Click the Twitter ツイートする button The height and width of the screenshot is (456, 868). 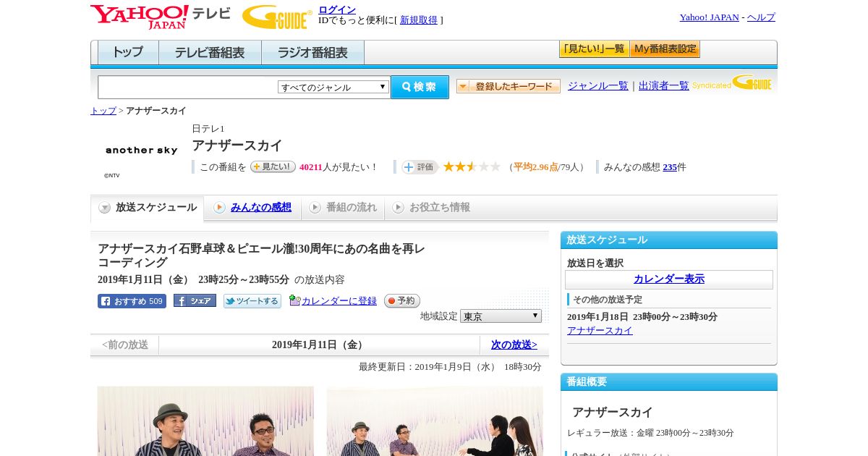pyautogui.click(x=252, y=301)
